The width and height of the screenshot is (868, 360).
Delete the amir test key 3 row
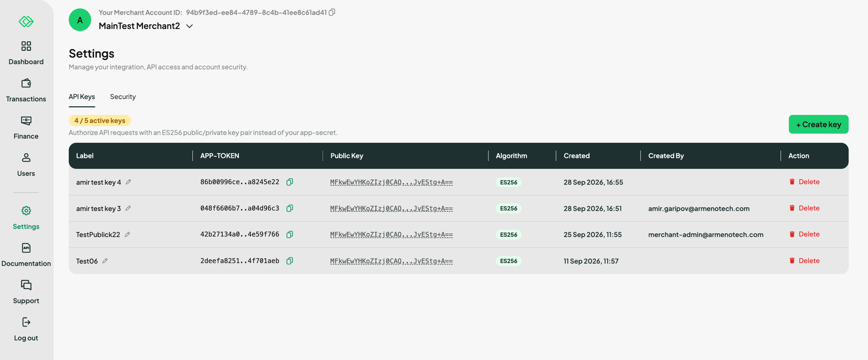click(804, 208)
